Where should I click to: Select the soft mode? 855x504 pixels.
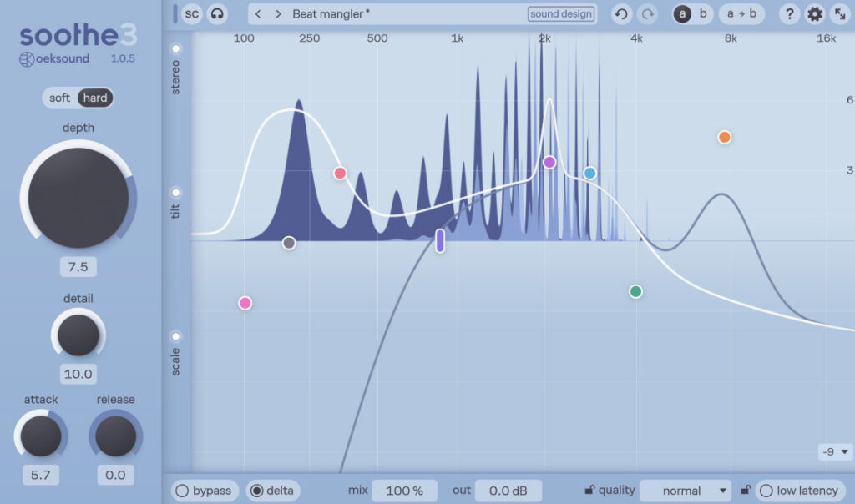click(59, 98)
